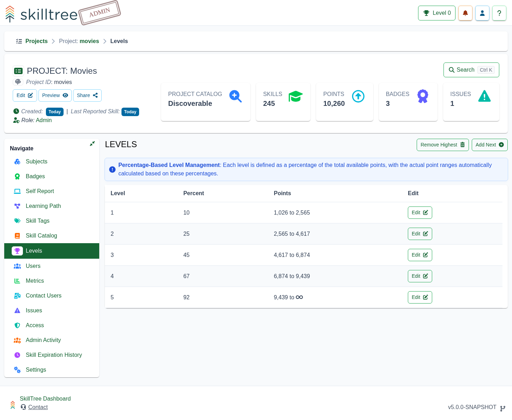Click the Badges award ribbon icon
Image resolution: width=512 pixels, height=420 pixels.
pyautogui.click(x=423, y=96)
